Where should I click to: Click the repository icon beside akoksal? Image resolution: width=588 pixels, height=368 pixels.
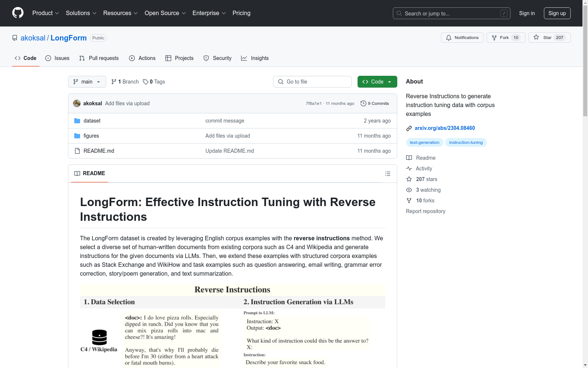click(x=15, y=38)
